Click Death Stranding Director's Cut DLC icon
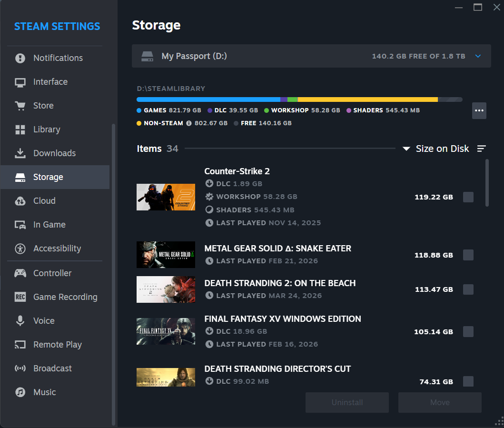504x428 pixels. coord(209,381)
